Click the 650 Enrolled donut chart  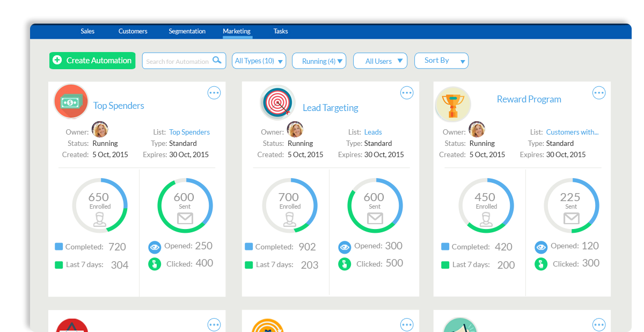pos(100,205)
